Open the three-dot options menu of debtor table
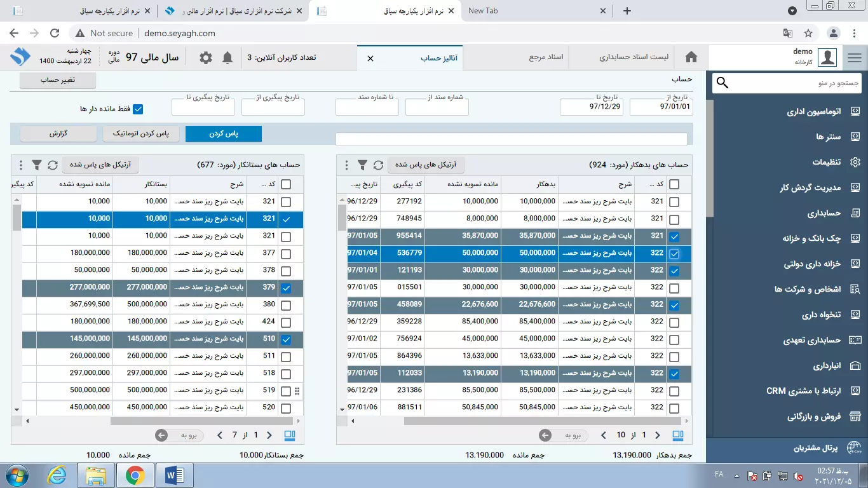Image resolution: width=868 pixels, height=488 pixels. pyautogui.click(x=346, y=165)
